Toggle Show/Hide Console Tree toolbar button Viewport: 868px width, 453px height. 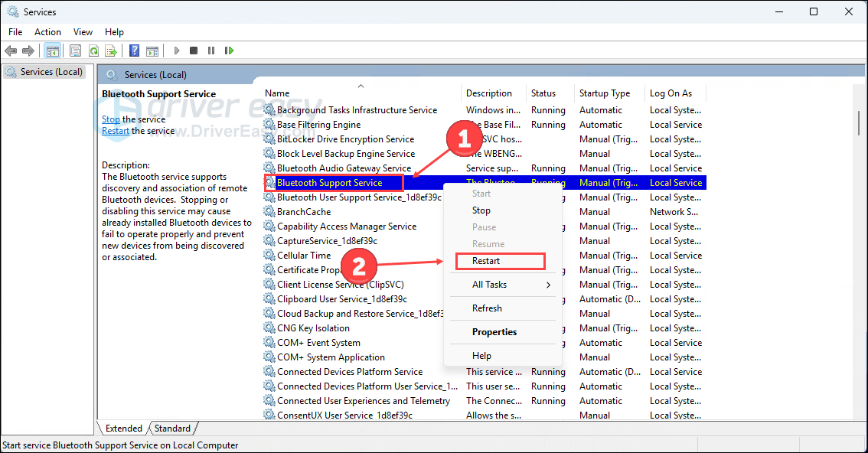pos(53,51)
